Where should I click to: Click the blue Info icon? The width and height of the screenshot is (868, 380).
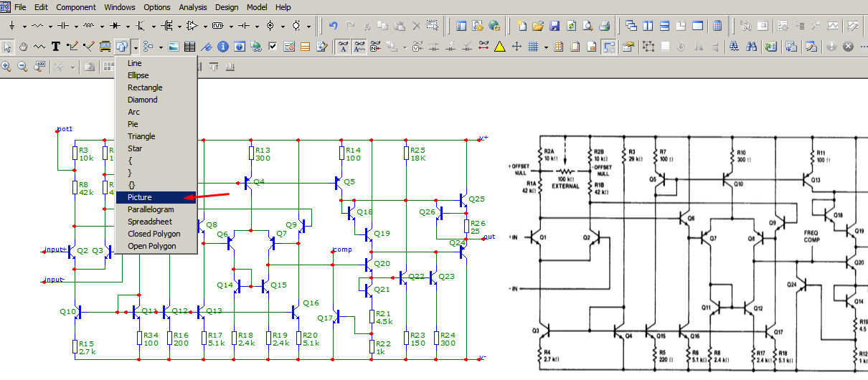tap(223, 47)
